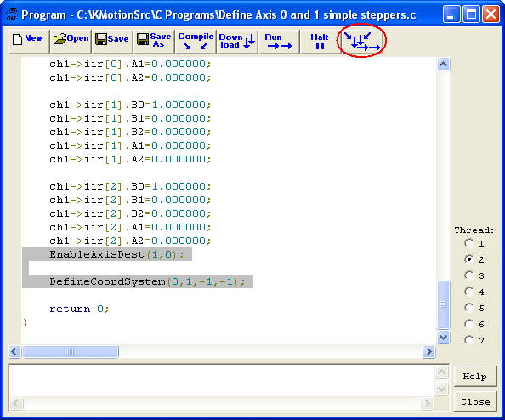
Task: Select Thread 2 radio button
Action: point(469,259)
